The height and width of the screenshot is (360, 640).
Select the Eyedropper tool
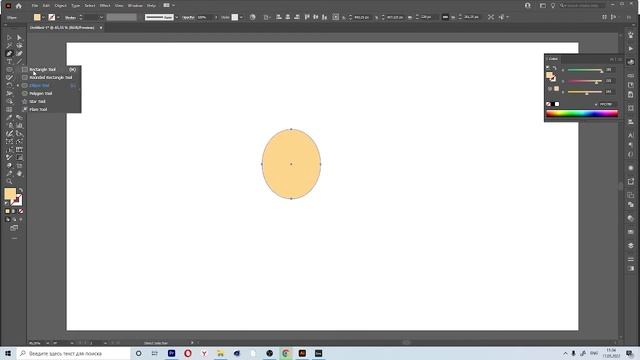click(x=9, y=118)
